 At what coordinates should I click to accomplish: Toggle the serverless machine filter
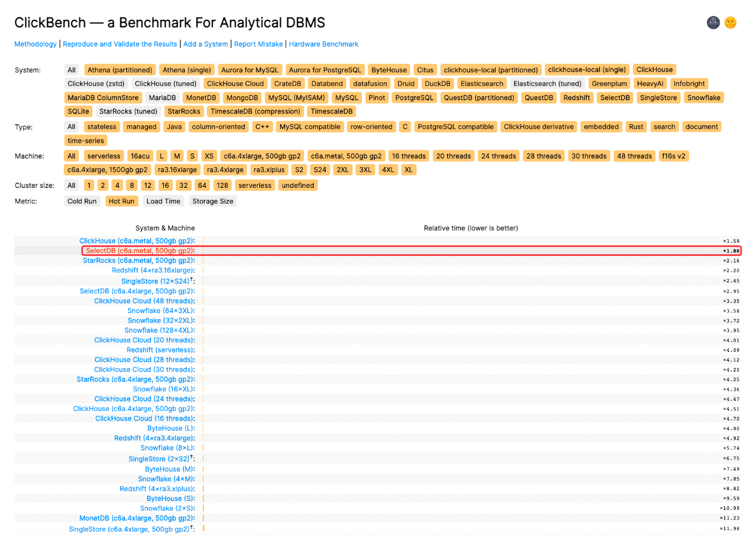point(103,156)
